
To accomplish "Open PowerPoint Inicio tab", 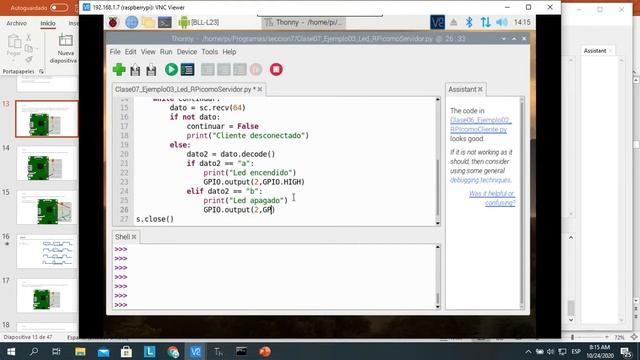I will (48, 23).
